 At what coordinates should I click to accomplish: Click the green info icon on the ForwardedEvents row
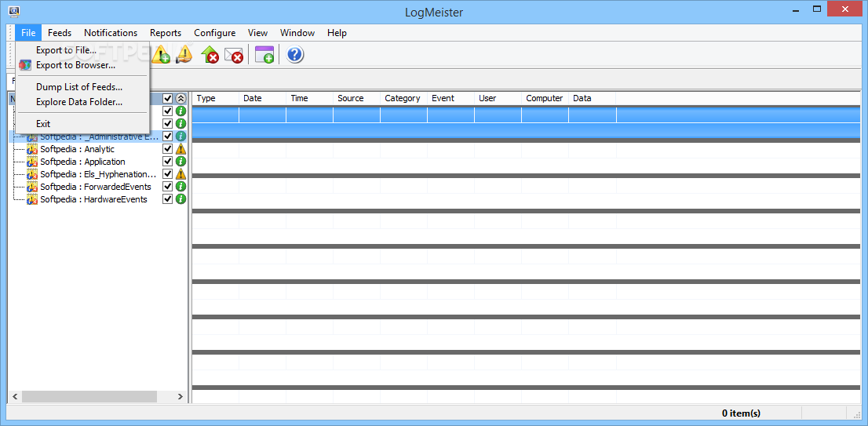(x=181, y=187)
